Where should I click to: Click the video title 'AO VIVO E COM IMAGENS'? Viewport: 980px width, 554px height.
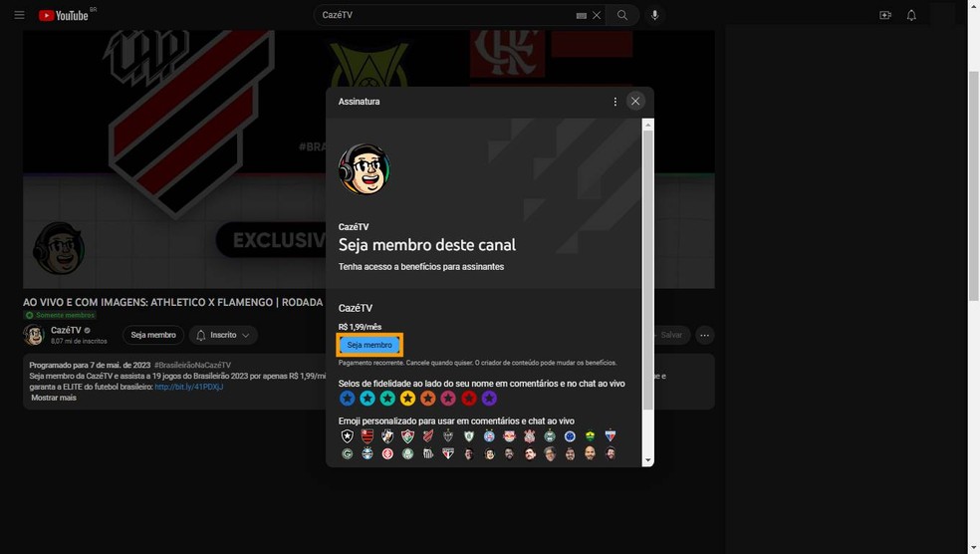click(x=173, y=303)
